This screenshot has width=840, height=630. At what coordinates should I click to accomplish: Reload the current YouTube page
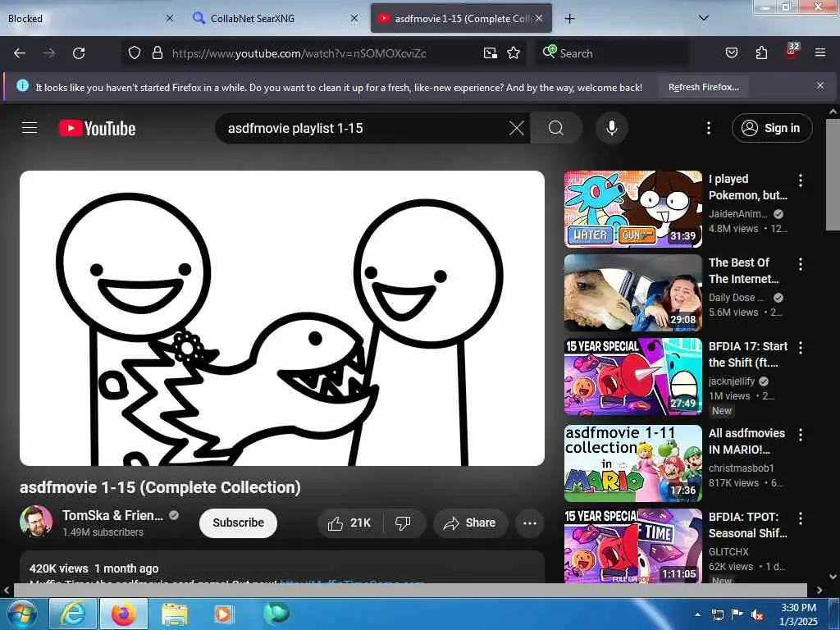(79, 53)
